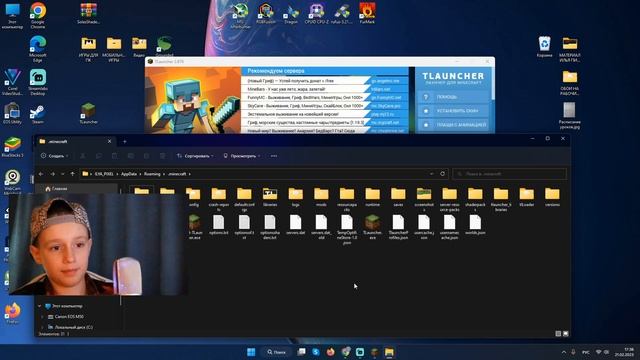640x360 pixels.
Task: Add a new Explorer tab
Action: pos(124,142)
